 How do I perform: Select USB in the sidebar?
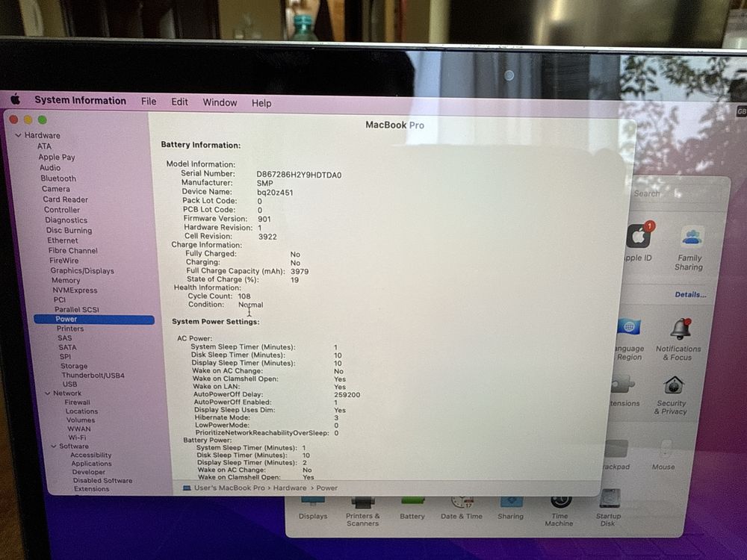(69, 385)
